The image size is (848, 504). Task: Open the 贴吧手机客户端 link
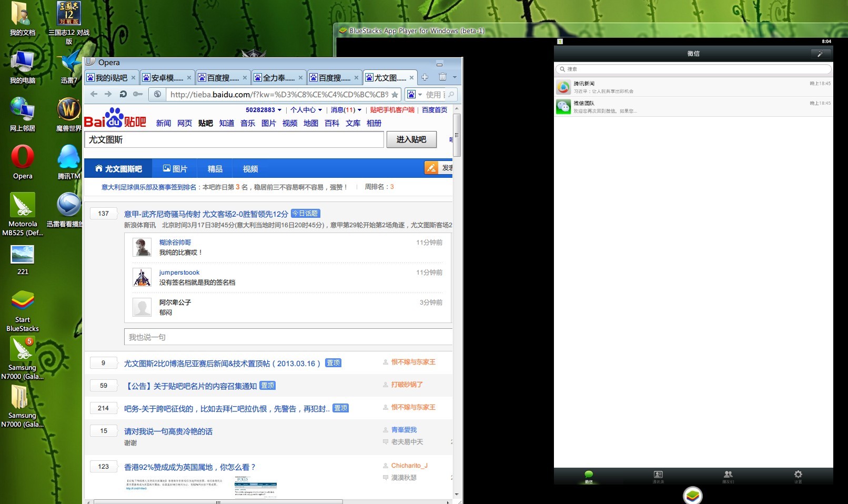tap(392, 110)
